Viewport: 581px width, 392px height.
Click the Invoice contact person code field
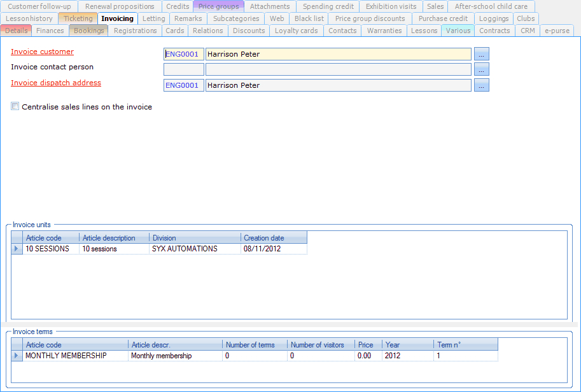pyautogui.click(x=183, y=69)
